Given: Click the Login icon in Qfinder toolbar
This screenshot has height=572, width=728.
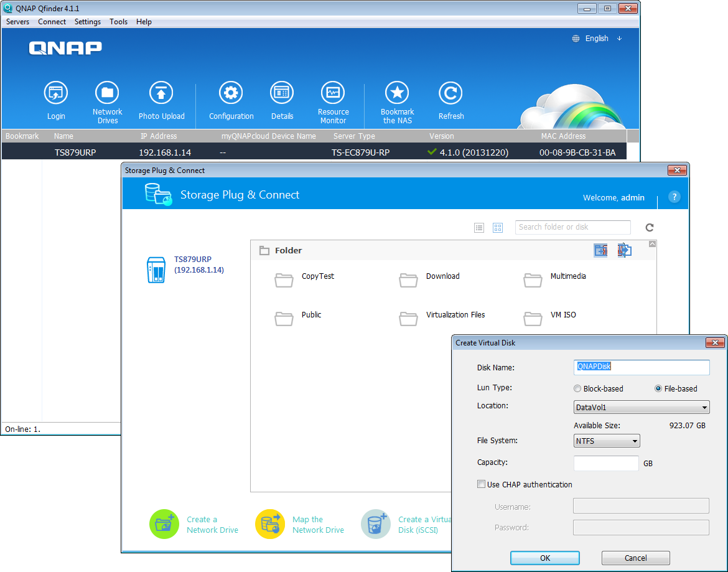Looking at the screenshot, I should (x=56, y=93).
